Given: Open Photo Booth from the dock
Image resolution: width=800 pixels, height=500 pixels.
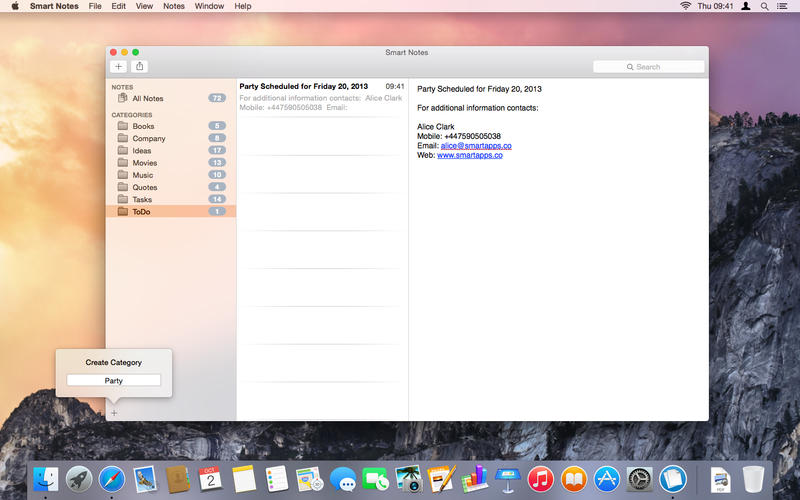Looking at the screenshot, I should click(x=408, y=479).
